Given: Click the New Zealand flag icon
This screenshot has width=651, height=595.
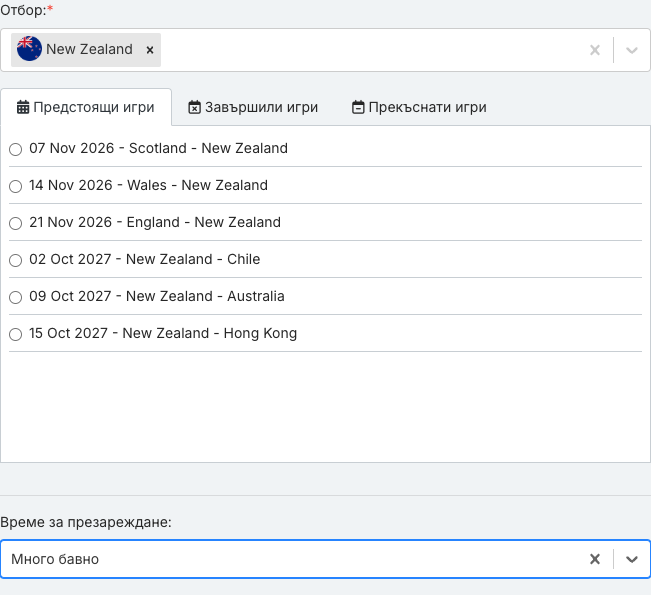Looking at the screenshot, I should pos(29,49).
